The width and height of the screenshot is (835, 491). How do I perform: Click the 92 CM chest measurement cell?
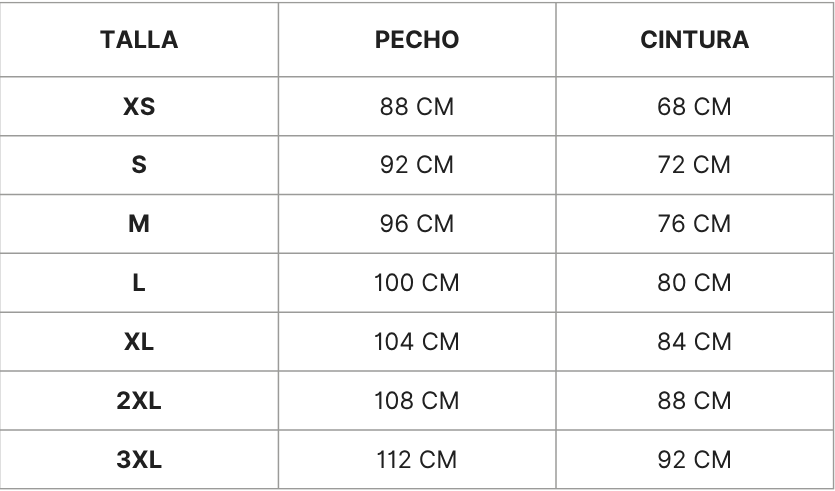(x=417, y=165)
